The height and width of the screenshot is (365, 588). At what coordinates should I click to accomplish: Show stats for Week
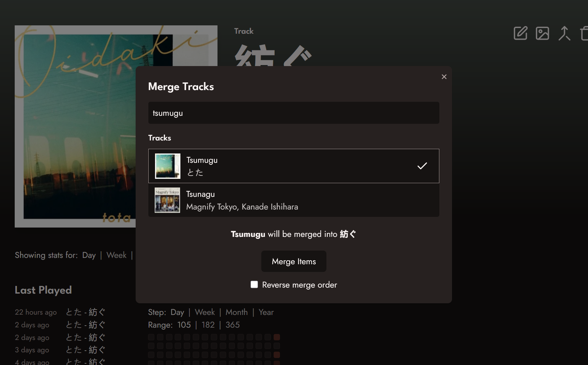(116, 255)
